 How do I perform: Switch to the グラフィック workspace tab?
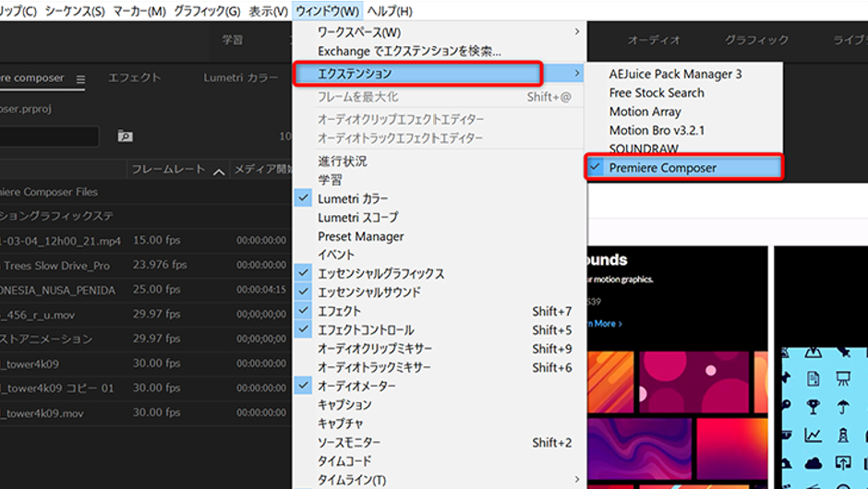click(x=757, y=40)
